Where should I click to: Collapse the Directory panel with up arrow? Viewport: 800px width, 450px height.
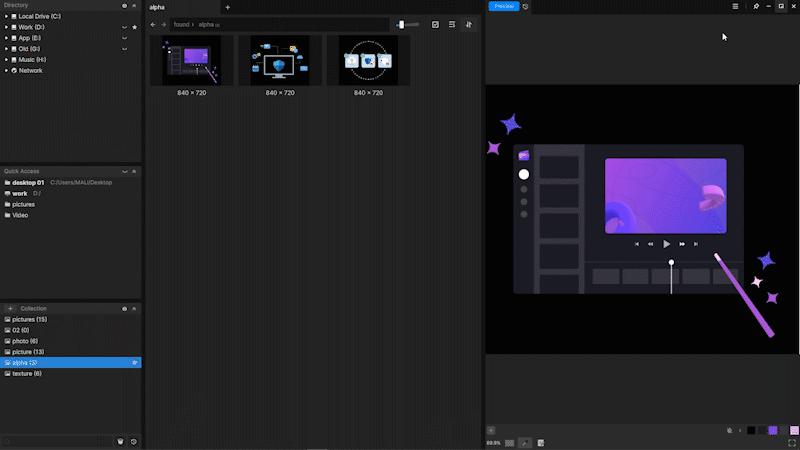point(134,6)
